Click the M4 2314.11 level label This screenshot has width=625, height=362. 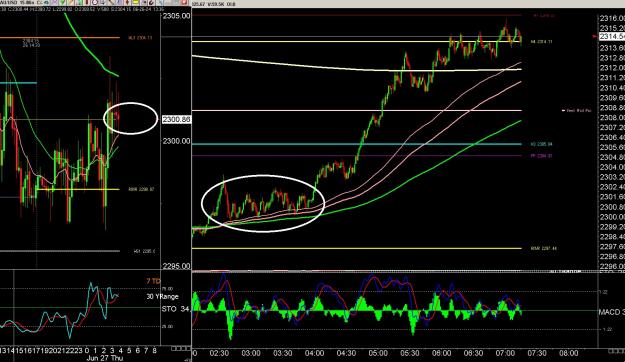(541, 41)
